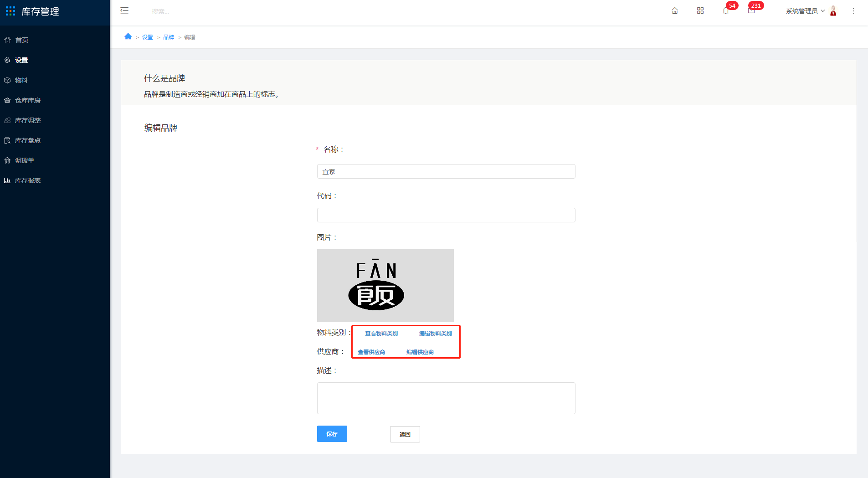The image size is (868, 478).
Task: Click the 设置 breadcrumb link
Action: pyautogui.click(x=147, y=37)
